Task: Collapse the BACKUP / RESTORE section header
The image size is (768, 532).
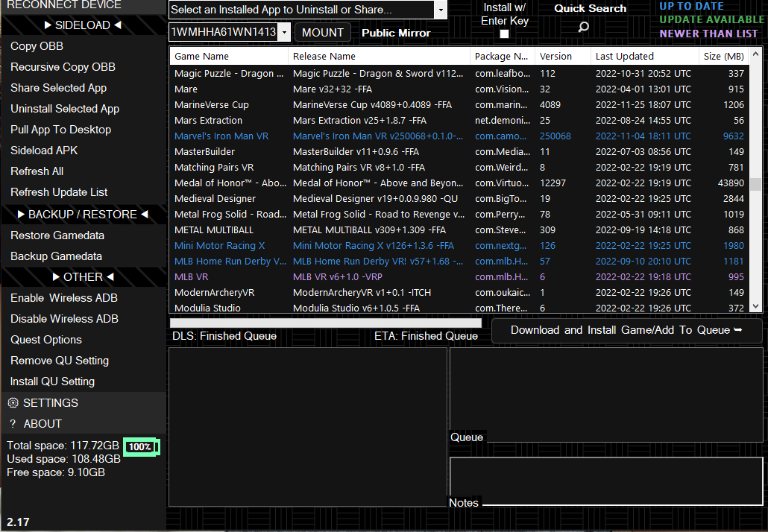Action: click(x=83, y=215)
